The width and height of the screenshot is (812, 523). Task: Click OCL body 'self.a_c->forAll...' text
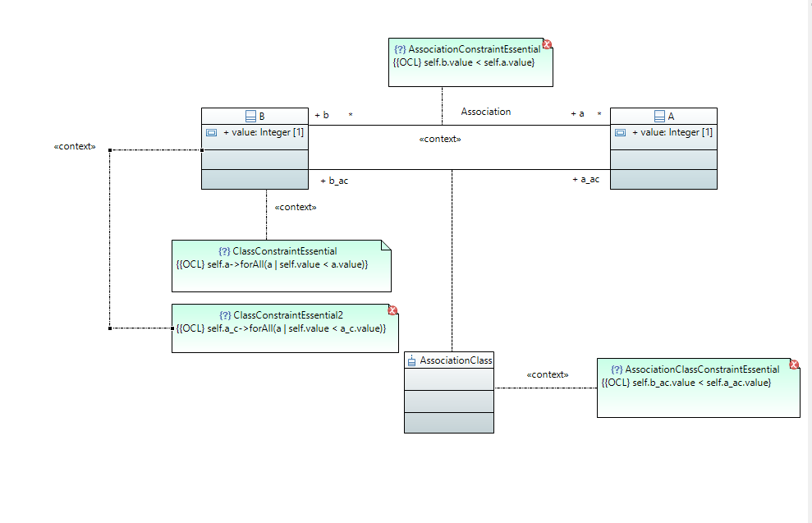(295, 328)
